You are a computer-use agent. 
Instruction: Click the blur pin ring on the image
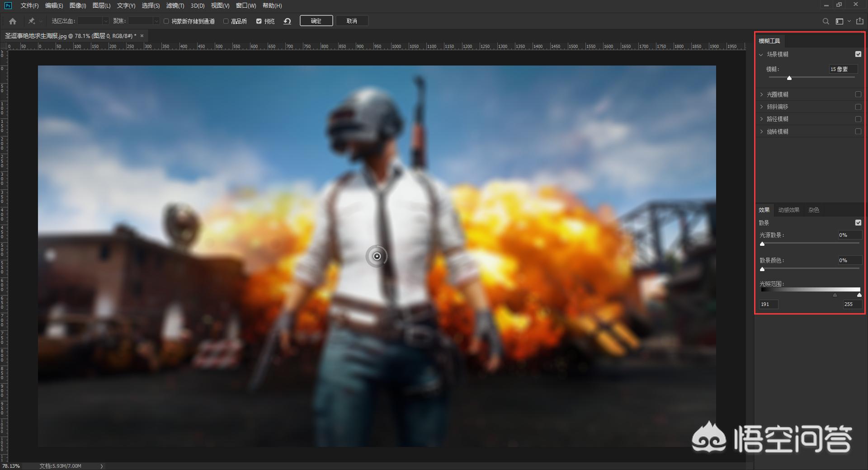377,256
